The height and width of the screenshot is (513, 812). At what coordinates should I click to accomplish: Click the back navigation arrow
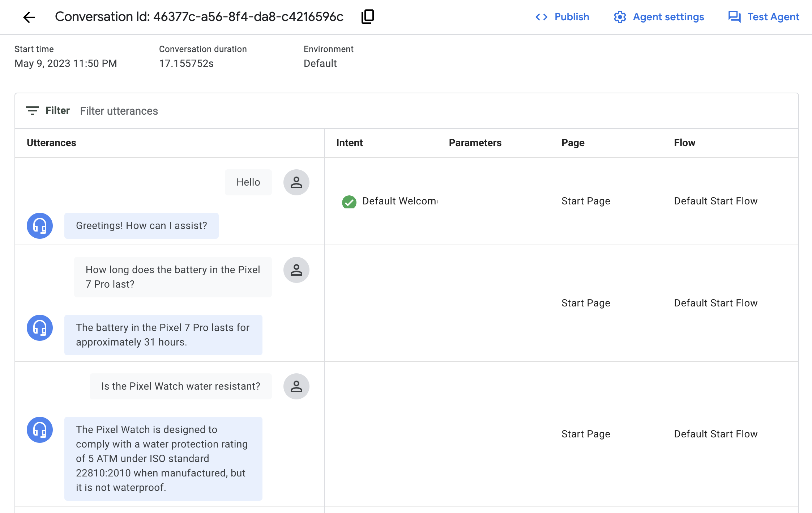(29, 17)
